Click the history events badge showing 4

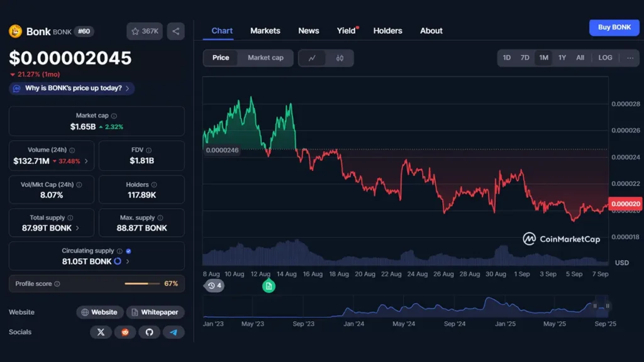214,285
